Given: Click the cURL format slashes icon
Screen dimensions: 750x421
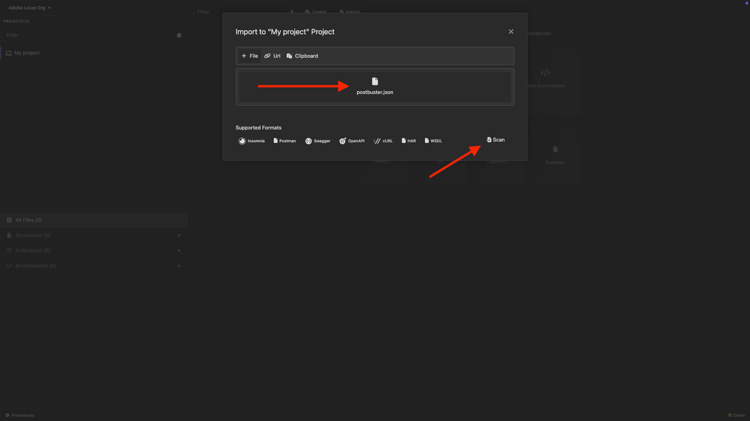Looking at the screenshot, I should coord(377,141).
